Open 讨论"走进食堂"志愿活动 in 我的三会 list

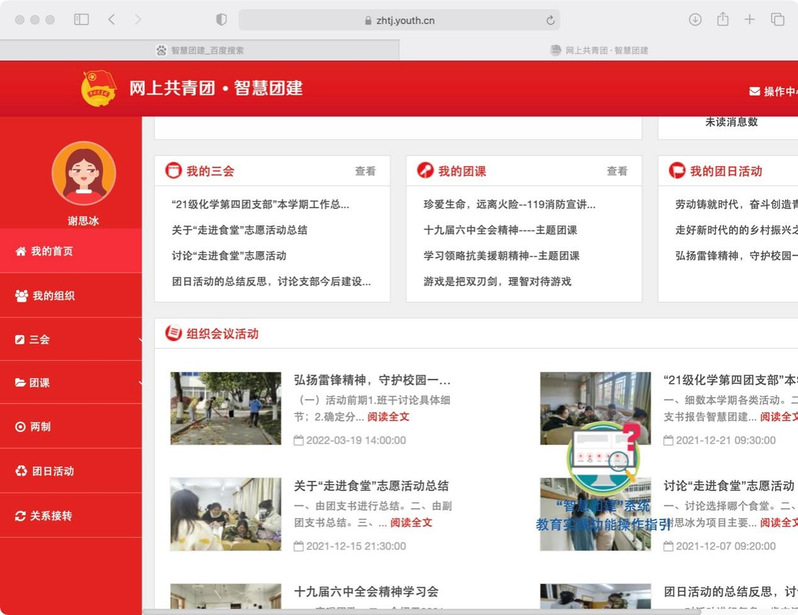(229, 256)
